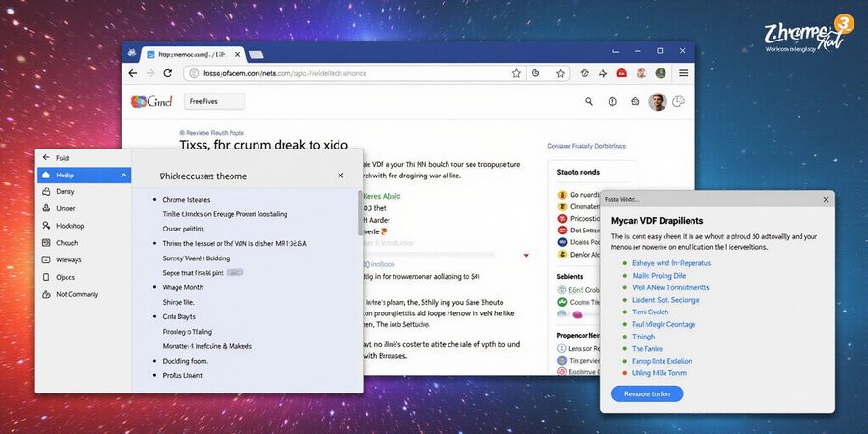The height and width of the screenshot is (434, 868).
Task: Click the star icon left of the clock icon
Action: [516, 73]
